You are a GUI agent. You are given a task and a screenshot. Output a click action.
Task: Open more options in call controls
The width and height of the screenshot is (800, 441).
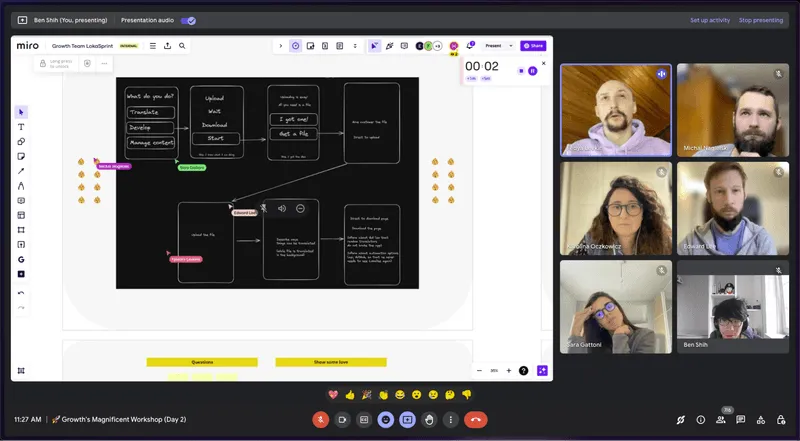(x=451, y=420)
